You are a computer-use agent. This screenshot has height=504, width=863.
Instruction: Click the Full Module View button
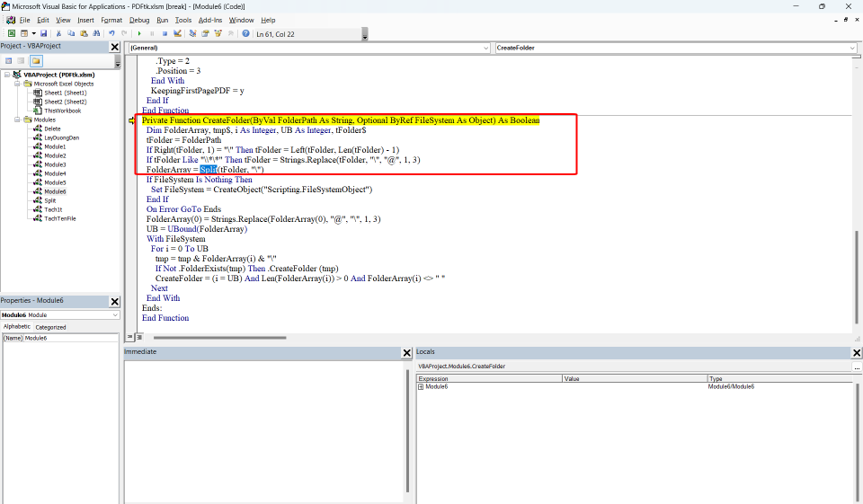(x=139, y=337)
